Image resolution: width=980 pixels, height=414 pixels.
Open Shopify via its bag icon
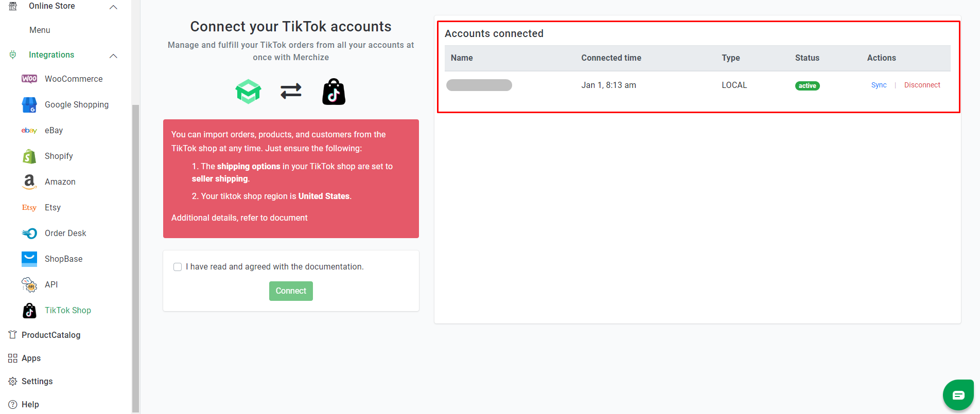click(x=29, y=156)
